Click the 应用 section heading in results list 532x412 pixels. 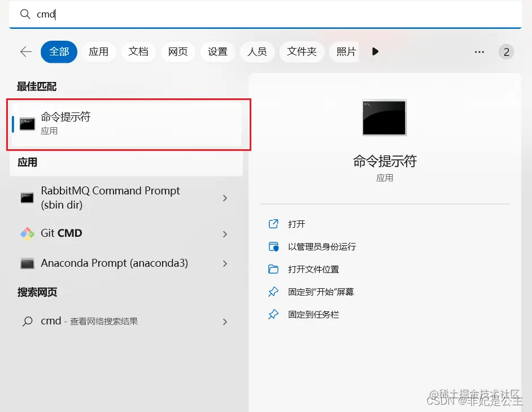(28, 162)
